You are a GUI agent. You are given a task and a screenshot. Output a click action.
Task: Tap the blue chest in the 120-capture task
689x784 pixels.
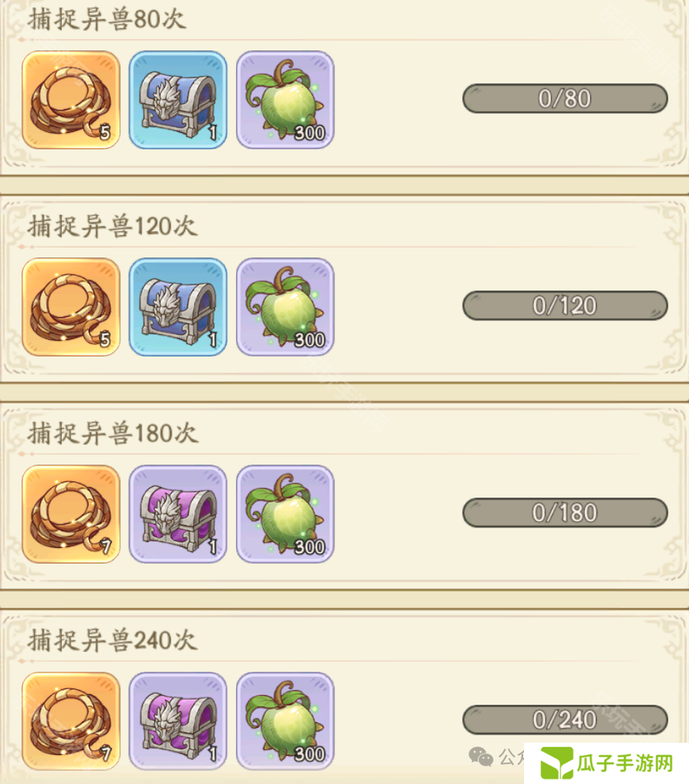[x=178, y=307]
